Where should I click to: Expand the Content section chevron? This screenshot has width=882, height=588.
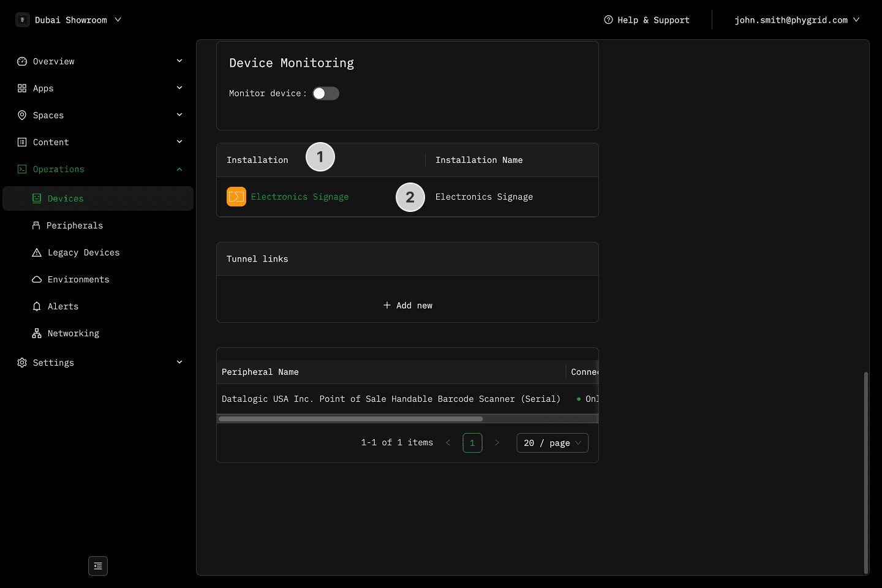179,142
